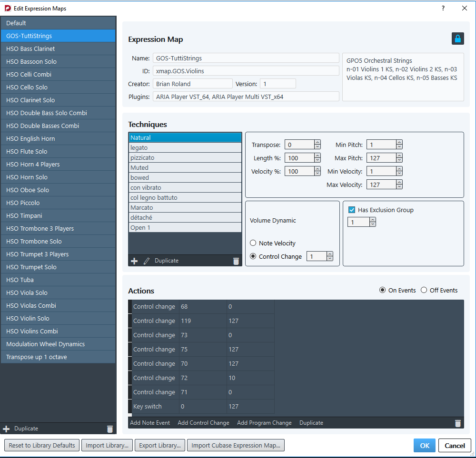Screen dimensions: 476x458
Task: Delete selected technique with trash icon
Action: pos(236,261)
